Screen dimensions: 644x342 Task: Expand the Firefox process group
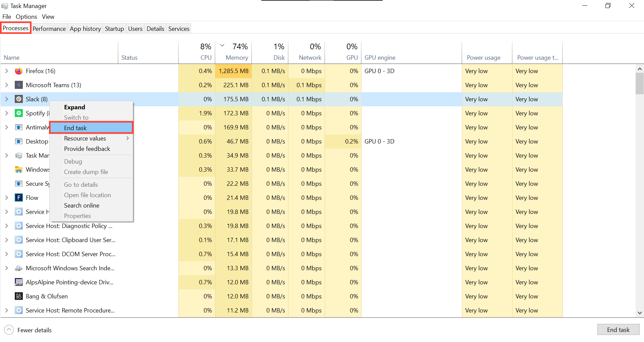tap(6, 71)
